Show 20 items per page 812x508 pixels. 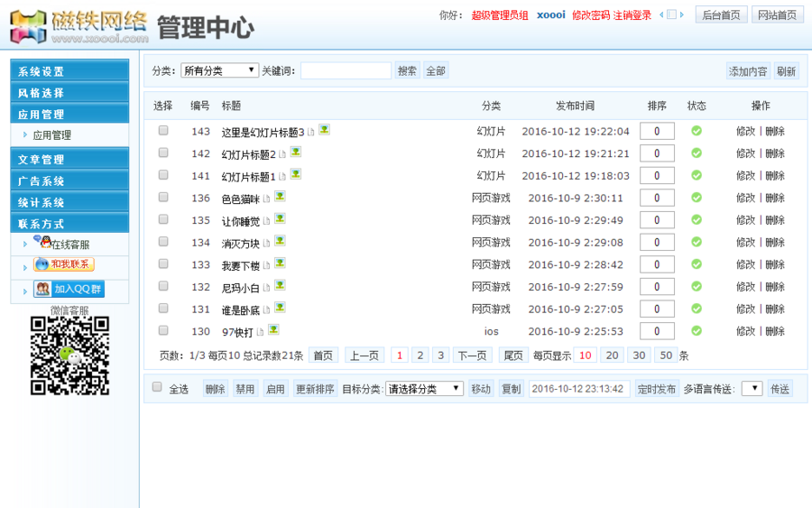coord(612,356)
